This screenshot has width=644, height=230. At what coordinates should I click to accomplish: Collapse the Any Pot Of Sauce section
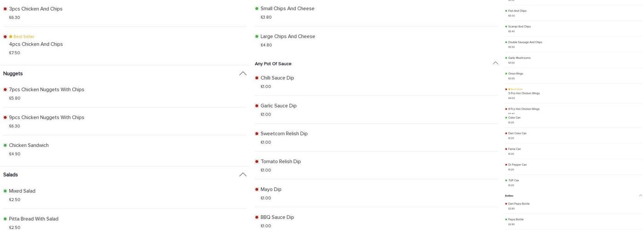[x=495, y=63]
